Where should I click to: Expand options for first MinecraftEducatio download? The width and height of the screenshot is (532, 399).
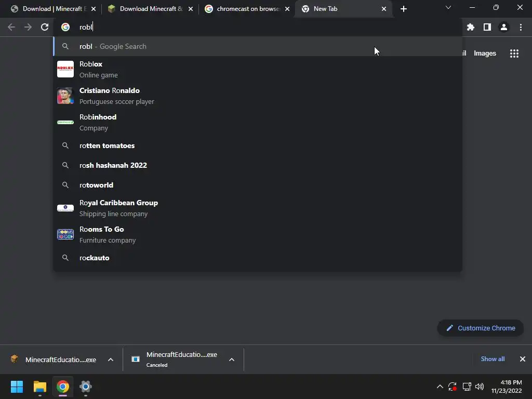click(x=111, y=360)
